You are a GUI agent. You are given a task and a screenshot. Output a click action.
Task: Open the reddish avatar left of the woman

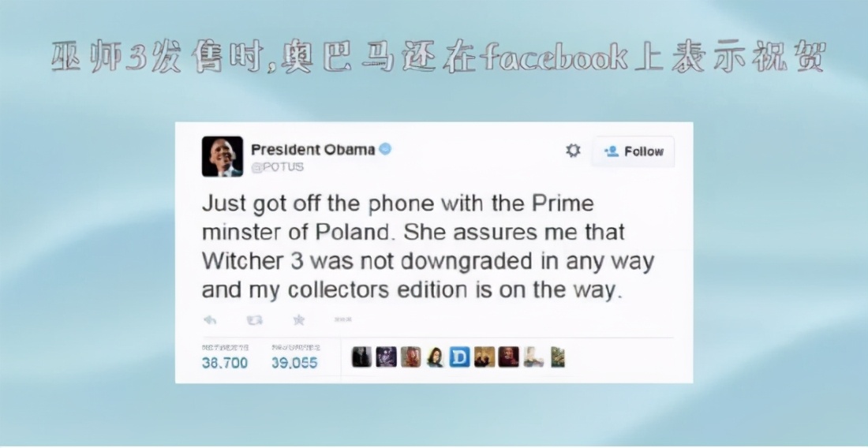(411, 357)
